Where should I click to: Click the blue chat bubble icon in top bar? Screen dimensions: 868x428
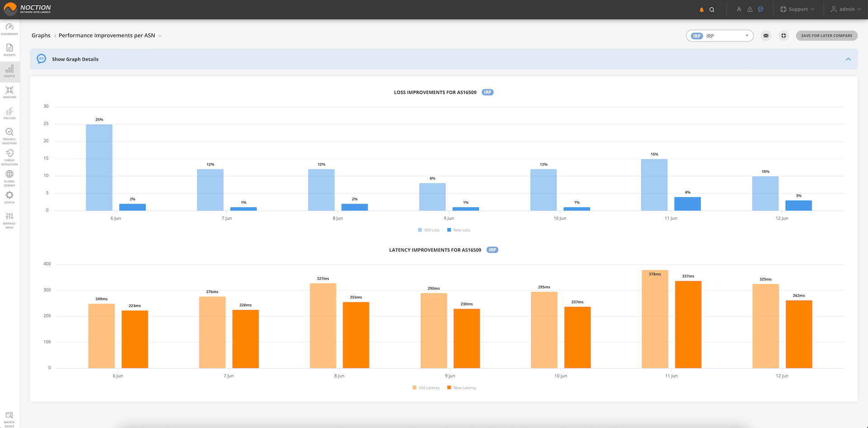[761, 9]
